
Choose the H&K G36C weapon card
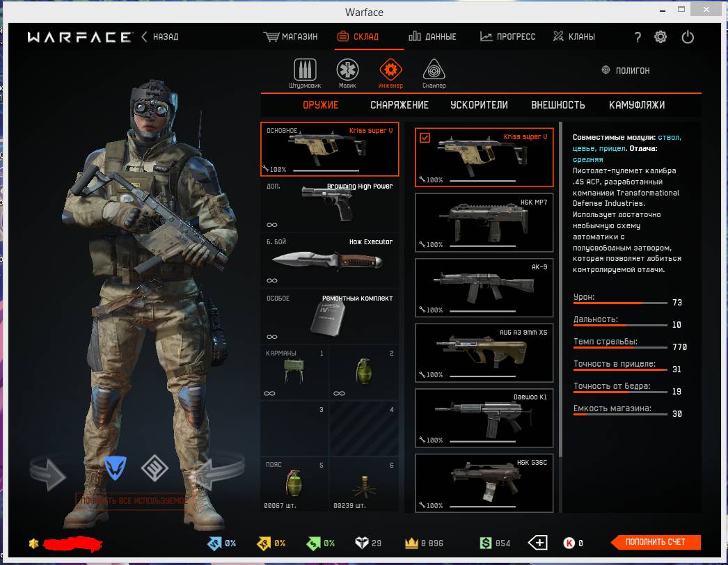[484, 484]
